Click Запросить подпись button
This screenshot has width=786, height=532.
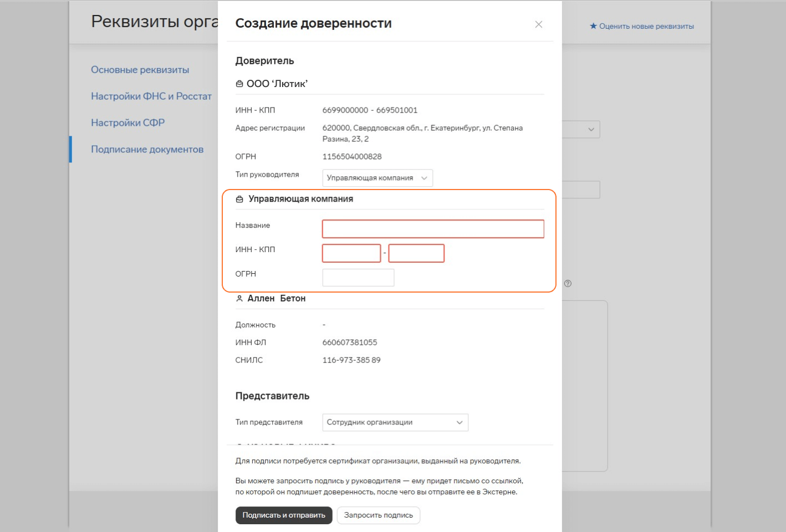pos(379,515)
